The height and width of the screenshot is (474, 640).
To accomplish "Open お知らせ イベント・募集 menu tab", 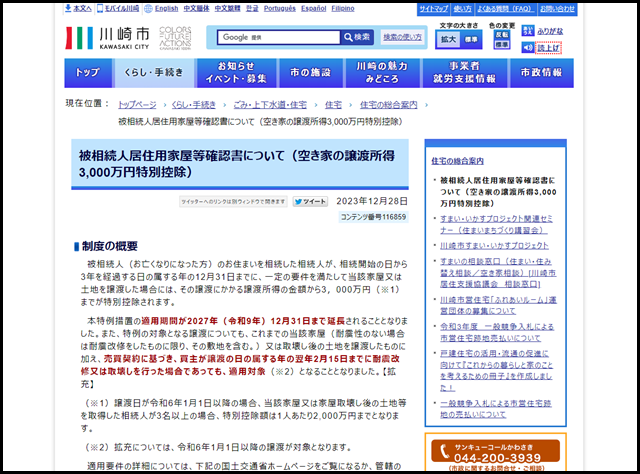I will [230, 73].
